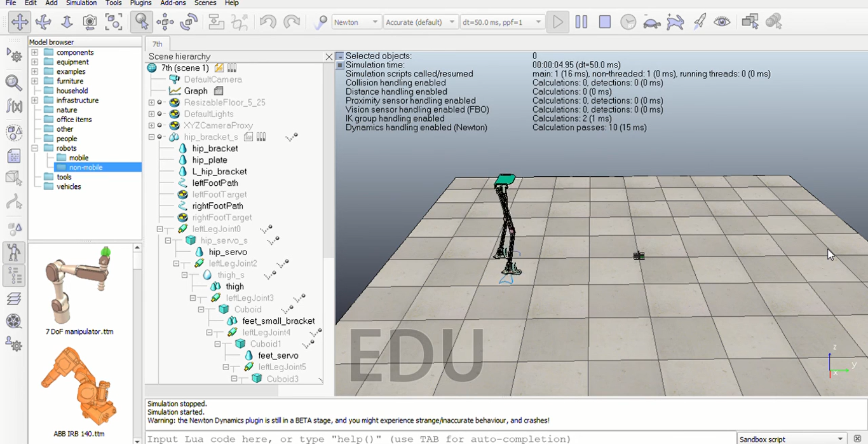Click the undo arrow in the toolbar
The image size is (868, 444).
coord(268,22)
